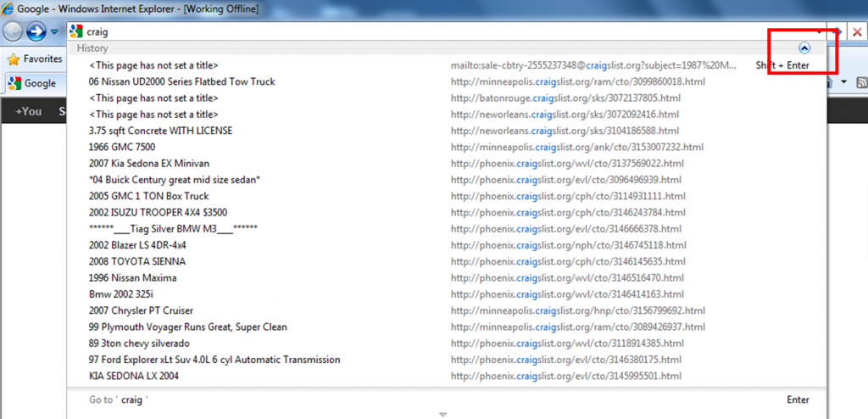The width and height of the screenshot is (868, 419).
Task: Select '2008 TOYOTA SIENNA' history entry
Action: (x=446, y=261)
